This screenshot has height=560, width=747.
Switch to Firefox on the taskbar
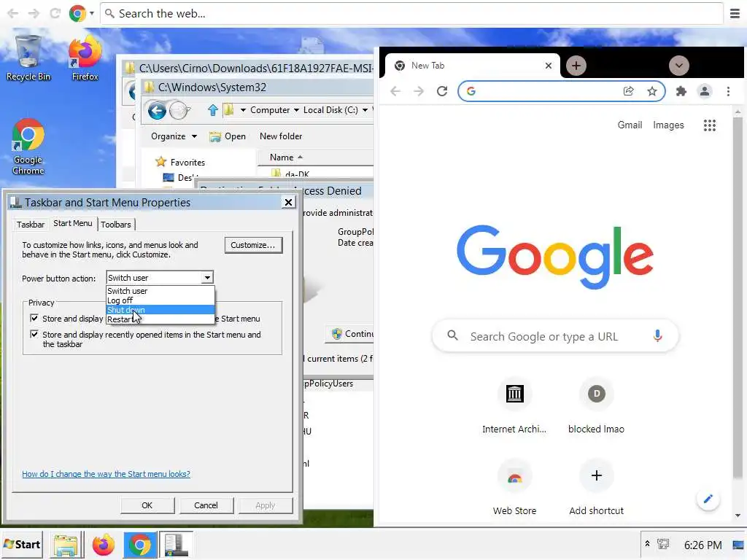pyautogui.click(x=104, y=545)
